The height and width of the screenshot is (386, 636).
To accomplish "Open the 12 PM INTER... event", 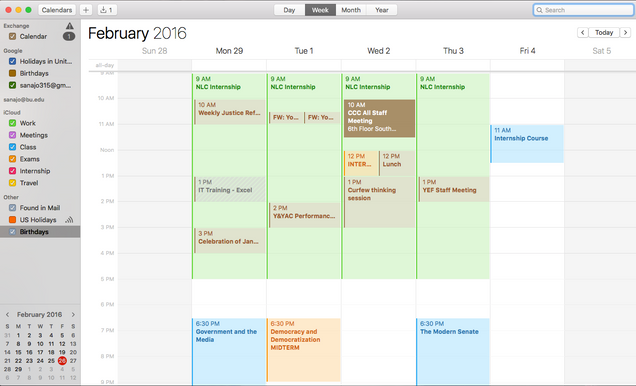I will pyautogui.click(x=361, y=163).
